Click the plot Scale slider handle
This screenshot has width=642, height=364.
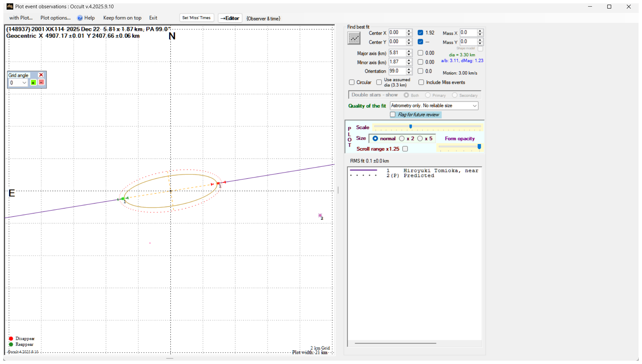[x=411, y=126]
